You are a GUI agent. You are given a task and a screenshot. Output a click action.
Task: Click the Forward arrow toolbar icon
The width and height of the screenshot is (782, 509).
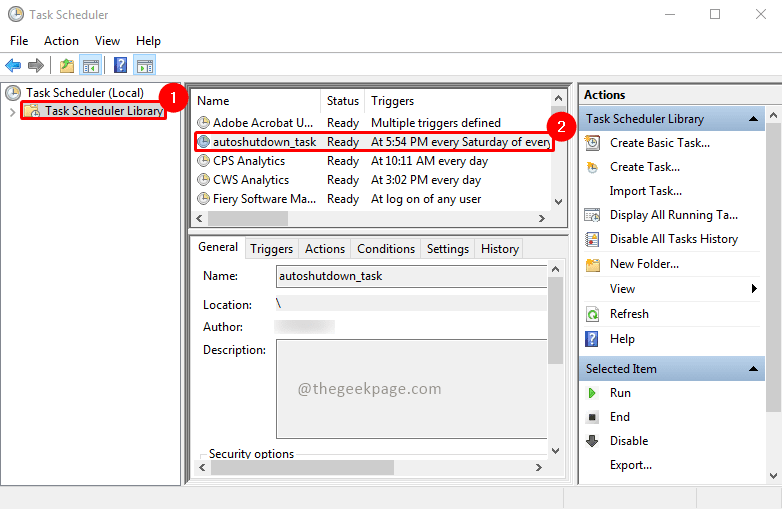[x=36, y=65]
